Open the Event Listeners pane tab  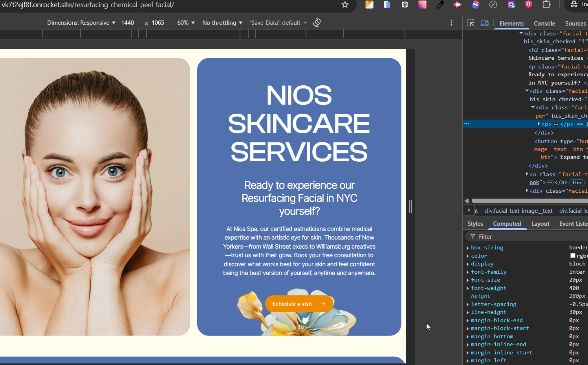coord(573,224)
